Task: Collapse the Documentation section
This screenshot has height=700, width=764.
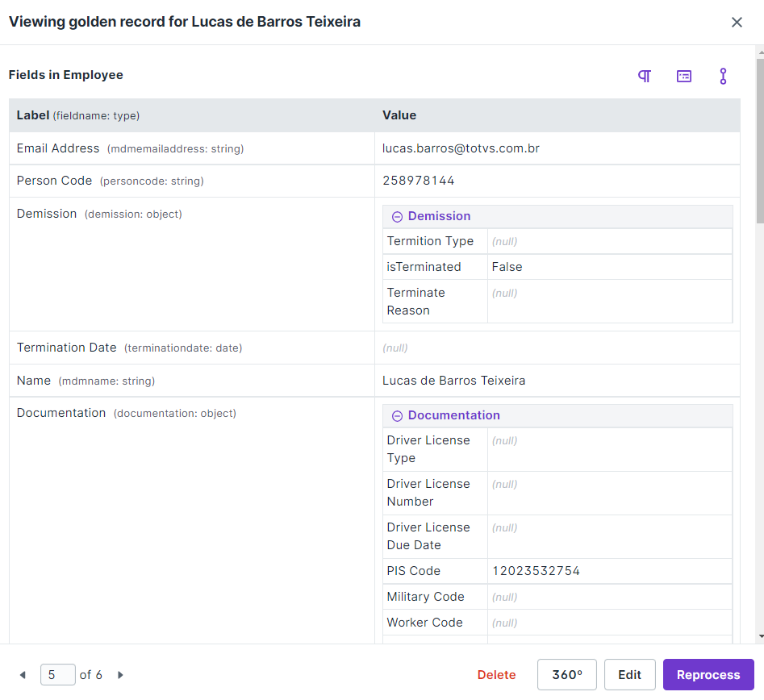Action: 397,416
